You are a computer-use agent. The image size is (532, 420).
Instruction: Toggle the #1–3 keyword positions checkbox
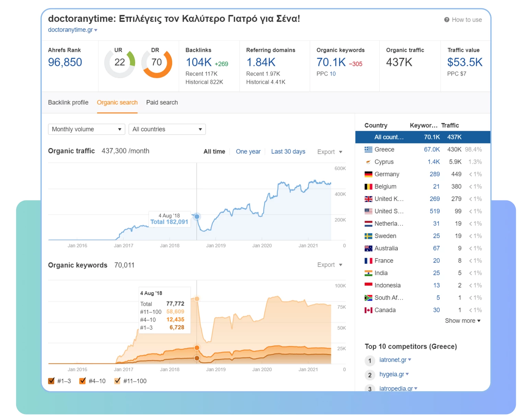pos(51,381)
